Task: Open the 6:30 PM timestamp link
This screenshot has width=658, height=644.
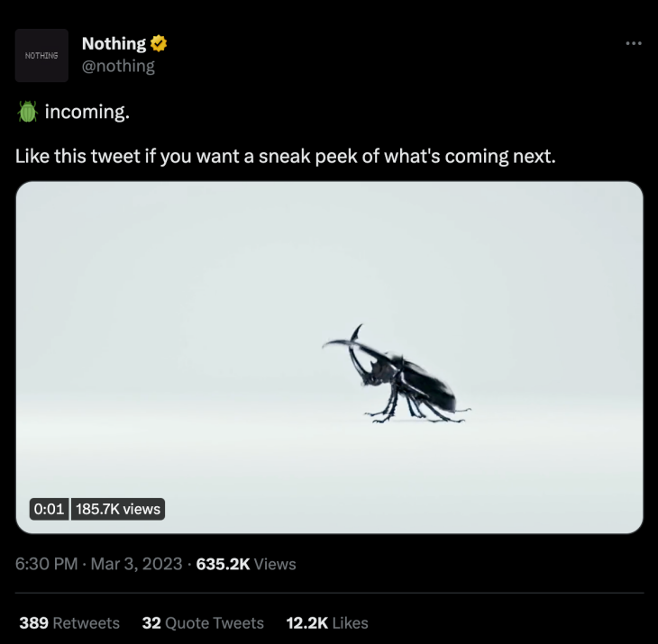Action: 46,564
